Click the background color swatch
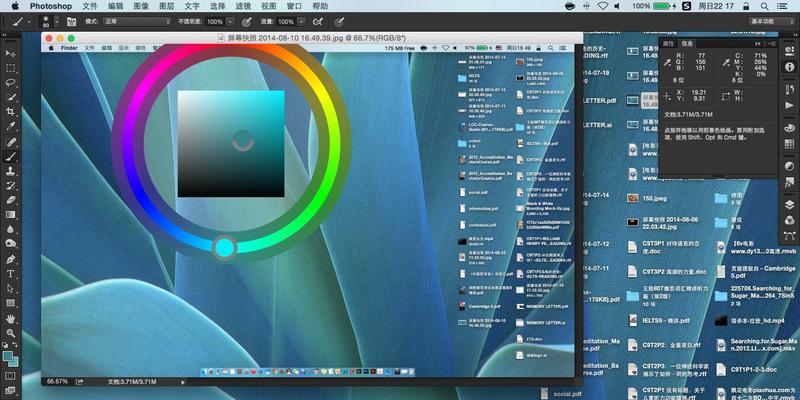 click(x=15, y=362)
